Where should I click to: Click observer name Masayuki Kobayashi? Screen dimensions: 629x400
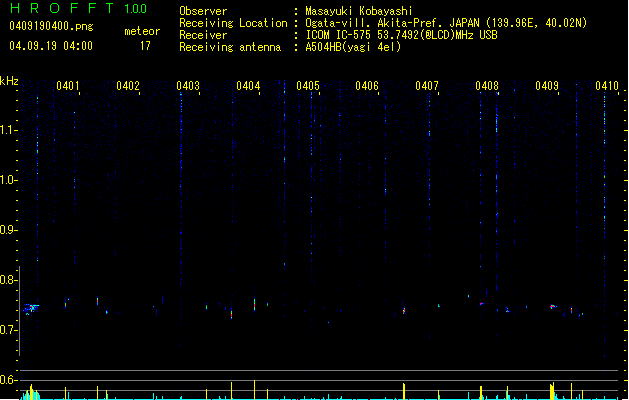tap(359, 11)
